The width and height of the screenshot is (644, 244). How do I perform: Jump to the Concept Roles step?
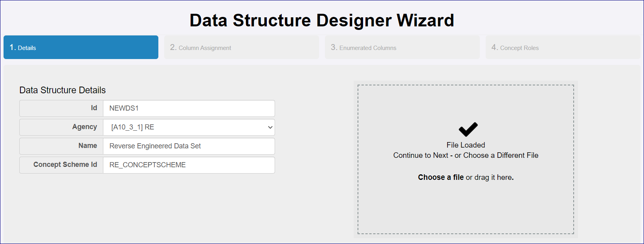(x=563, y=48)
